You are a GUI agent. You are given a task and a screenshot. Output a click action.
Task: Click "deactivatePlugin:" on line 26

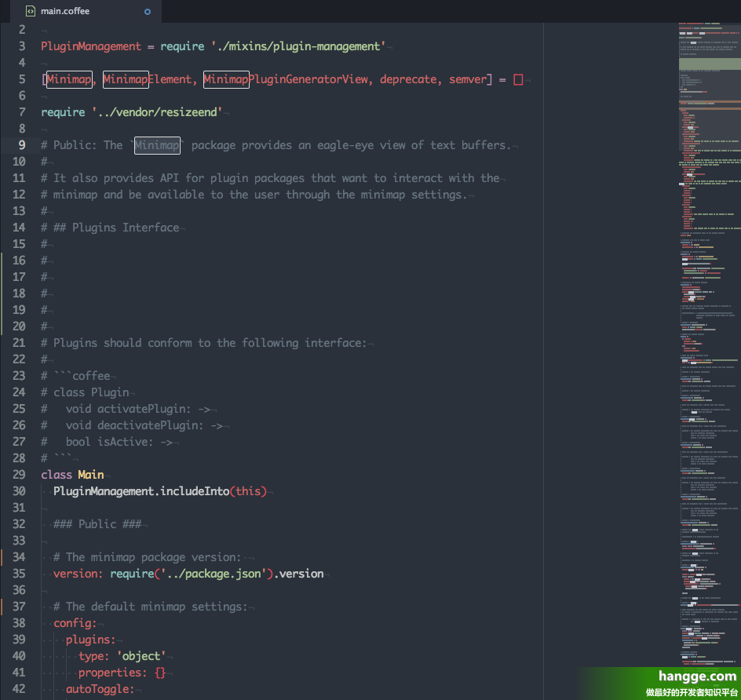pos(150,425)
